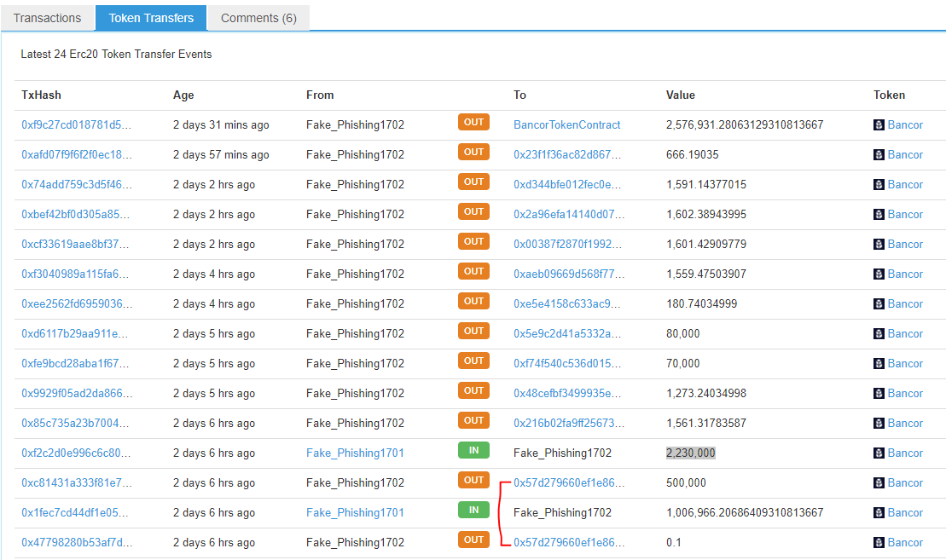946x560 pixels.
Task: Open transaction hash 0xf3040989a115fa6...
Action: point(76,274)
